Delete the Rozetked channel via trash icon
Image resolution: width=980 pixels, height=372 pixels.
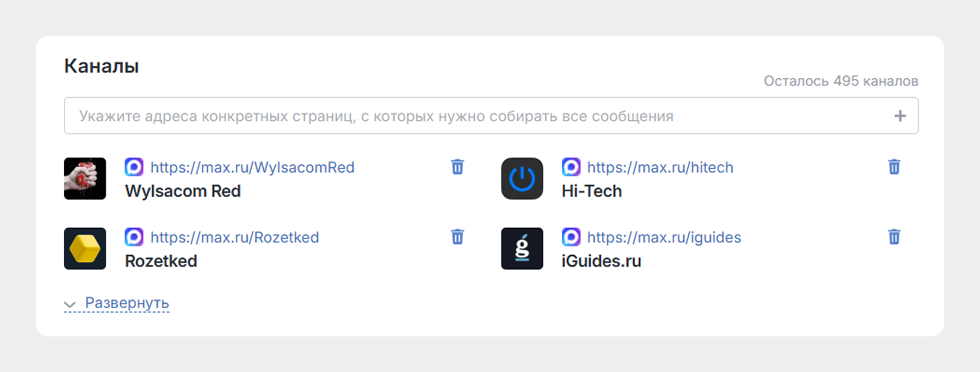tap(457, 237)
